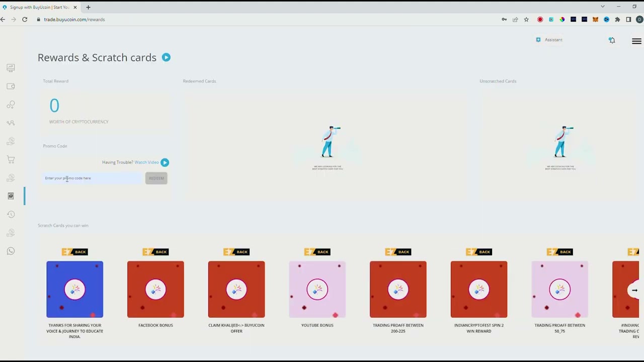Click the play icon beside Watch Video
644x362 pixels.
click(x=165, y=162)
